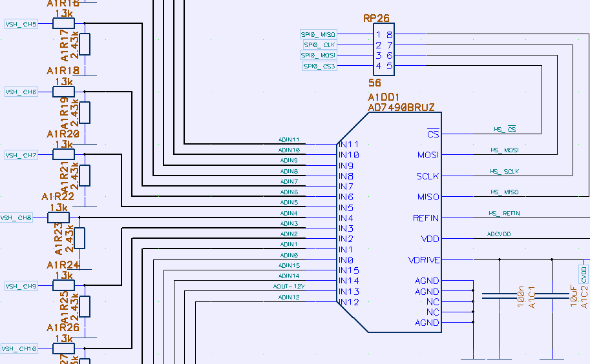Image resolution: width=590 pixels, height=364 pixels.
Task: Select the 2.43k resistor A1R19
Action: point(85,112)
